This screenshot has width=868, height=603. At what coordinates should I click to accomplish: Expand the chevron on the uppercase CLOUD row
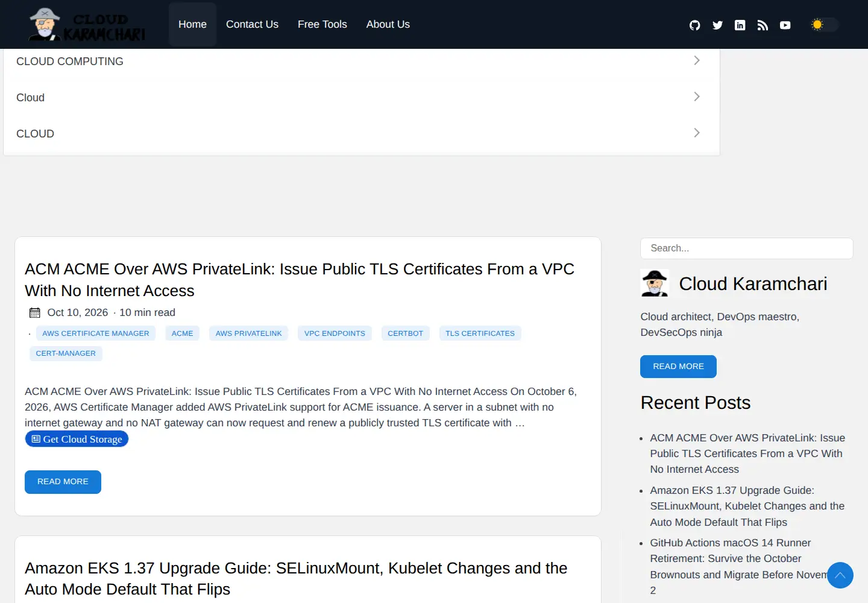[x=697, y=133]
